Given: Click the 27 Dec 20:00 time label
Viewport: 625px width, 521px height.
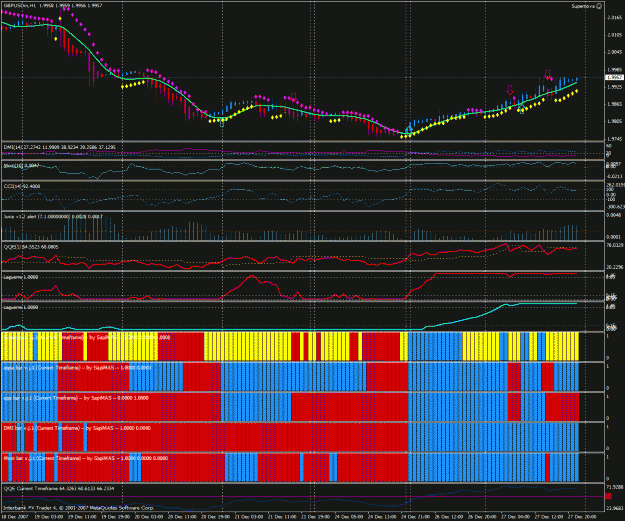Looking at the screenshot, I should point(582,517).
